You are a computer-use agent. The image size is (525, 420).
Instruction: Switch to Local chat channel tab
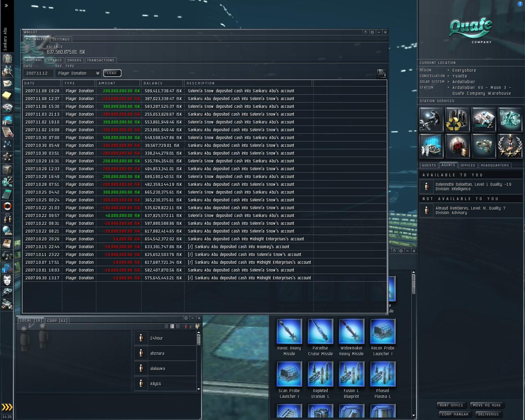[31, 320]
